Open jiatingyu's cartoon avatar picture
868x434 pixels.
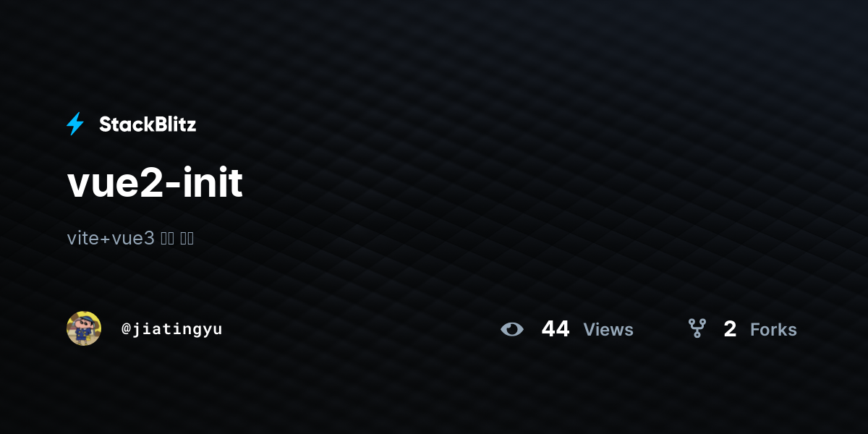(x=84, y=328)
